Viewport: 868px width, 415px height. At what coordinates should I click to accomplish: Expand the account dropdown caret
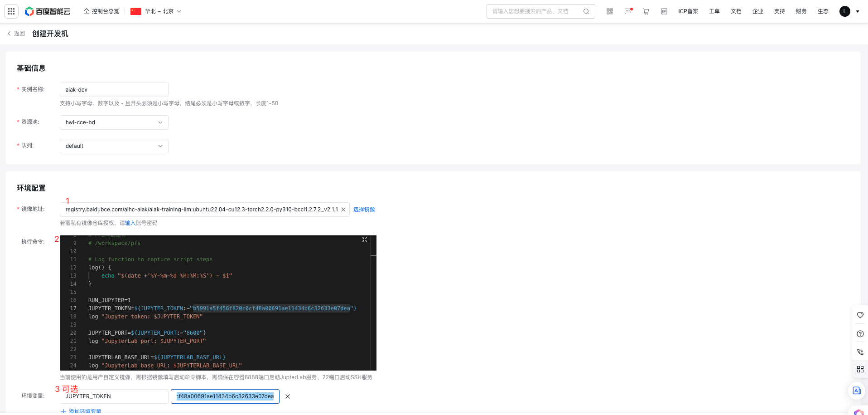858,12
